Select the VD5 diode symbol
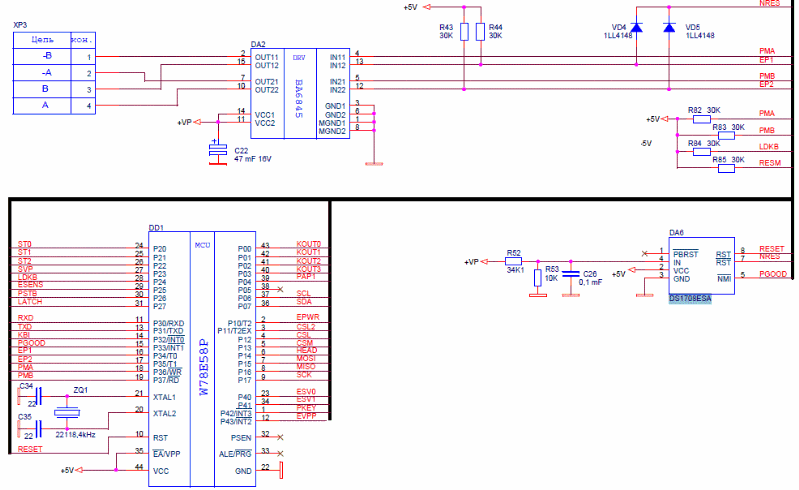Screen dimensions: 799x490 coord(669,27)
